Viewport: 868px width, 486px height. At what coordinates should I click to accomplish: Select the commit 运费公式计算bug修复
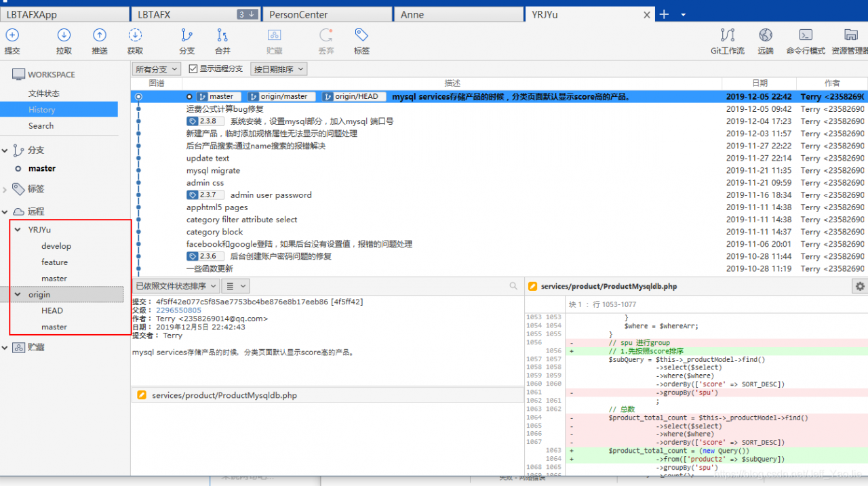tap(225, 109)
